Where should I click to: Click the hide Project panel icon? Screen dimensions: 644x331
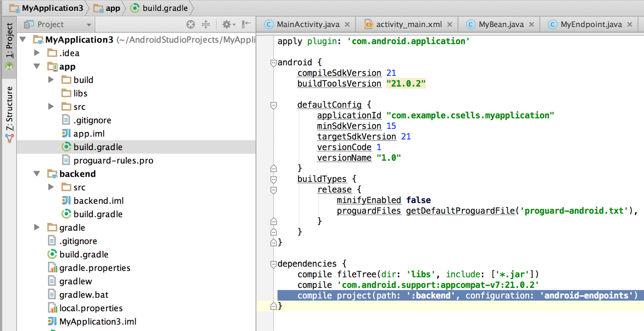(x=246, y=25)
